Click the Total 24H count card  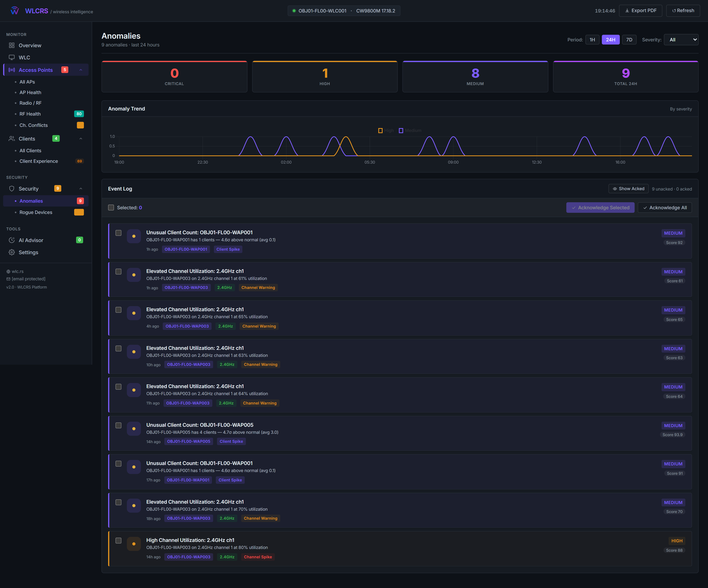(626, 77)
